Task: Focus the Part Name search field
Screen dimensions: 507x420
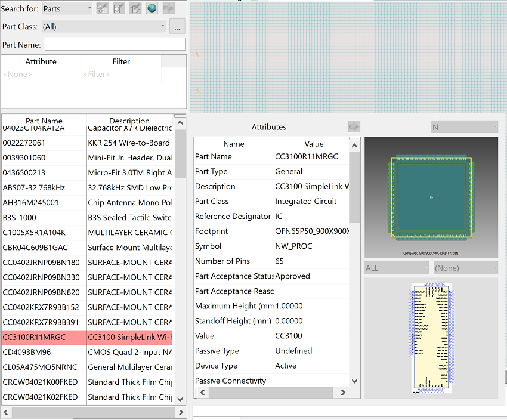Action: pyautogui.click(x=115, y=44)
